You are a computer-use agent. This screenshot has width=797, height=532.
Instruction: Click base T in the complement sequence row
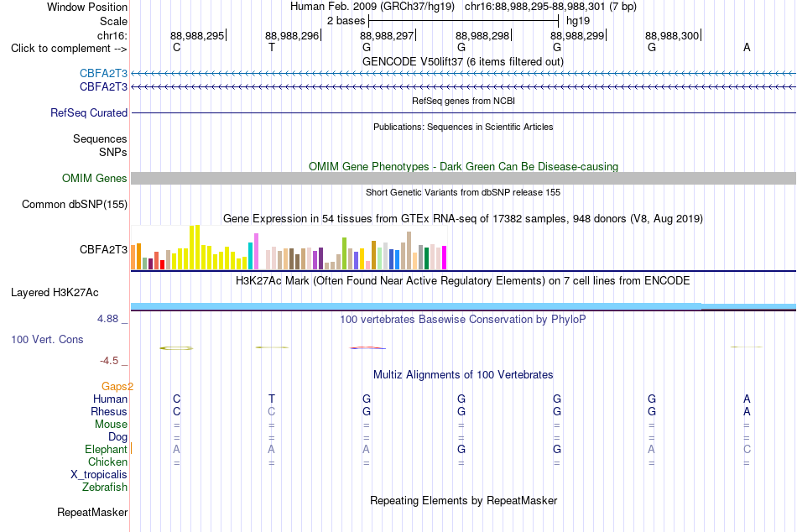pos(272,47)
